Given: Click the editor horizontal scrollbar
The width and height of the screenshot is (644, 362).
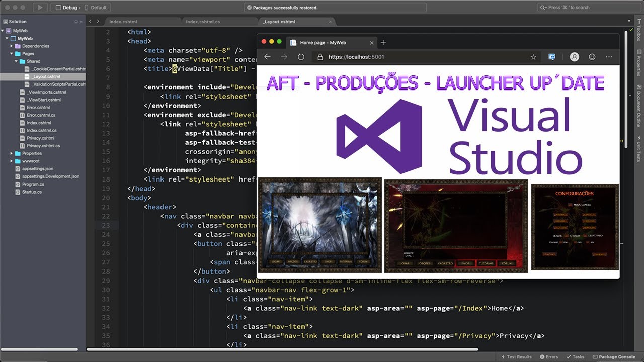Looking at the screenshot, I should coord(282,349).
